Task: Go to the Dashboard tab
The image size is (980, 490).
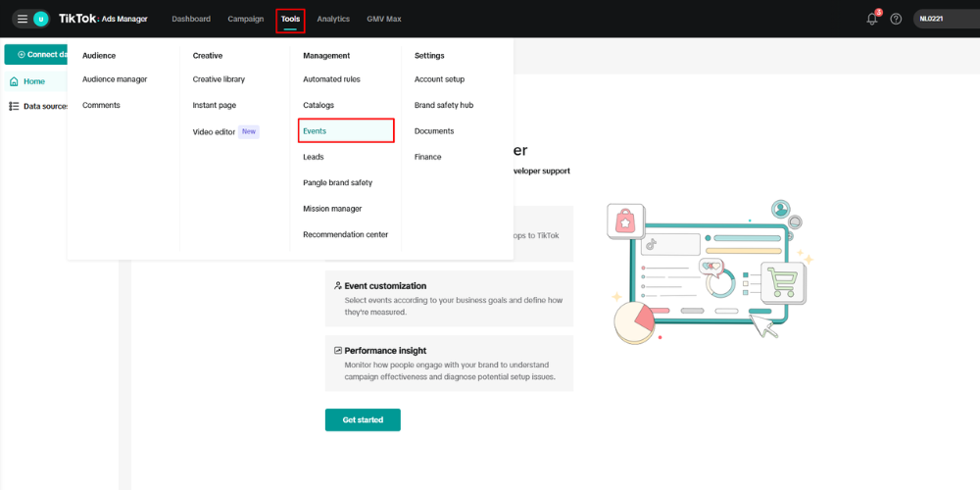Action: [x=191, y=19]
